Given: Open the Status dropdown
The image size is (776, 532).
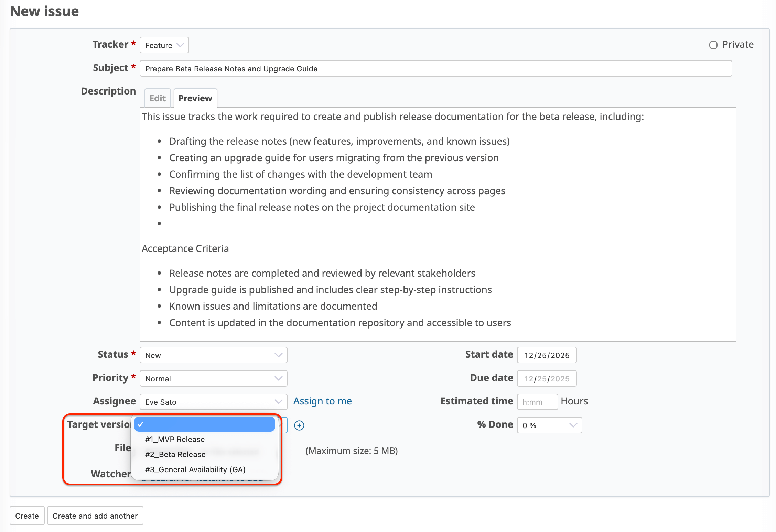Looking at the screenshot, I should pos(213,355).
